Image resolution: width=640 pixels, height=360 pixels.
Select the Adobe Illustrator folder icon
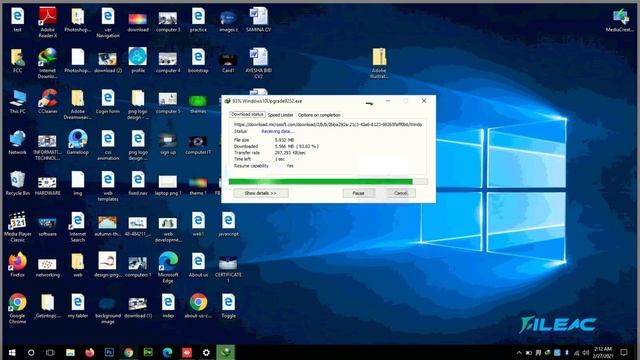pyautogui.click(x=379, y=63)
